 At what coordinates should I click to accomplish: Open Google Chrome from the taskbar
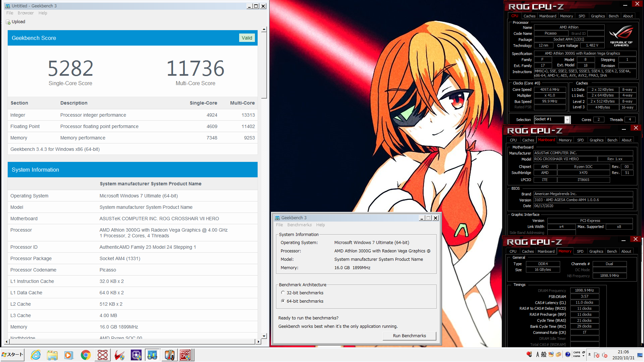[86, 355]
